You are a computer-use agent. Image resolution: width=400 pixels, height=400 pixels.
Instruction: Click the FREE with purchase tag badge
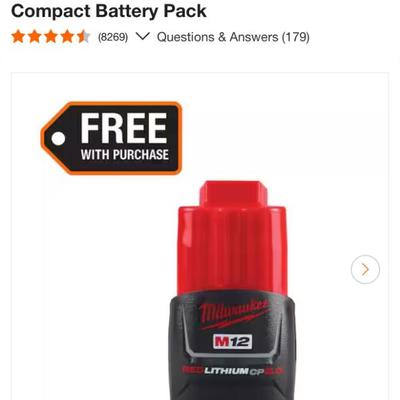(x=111, y=138)
